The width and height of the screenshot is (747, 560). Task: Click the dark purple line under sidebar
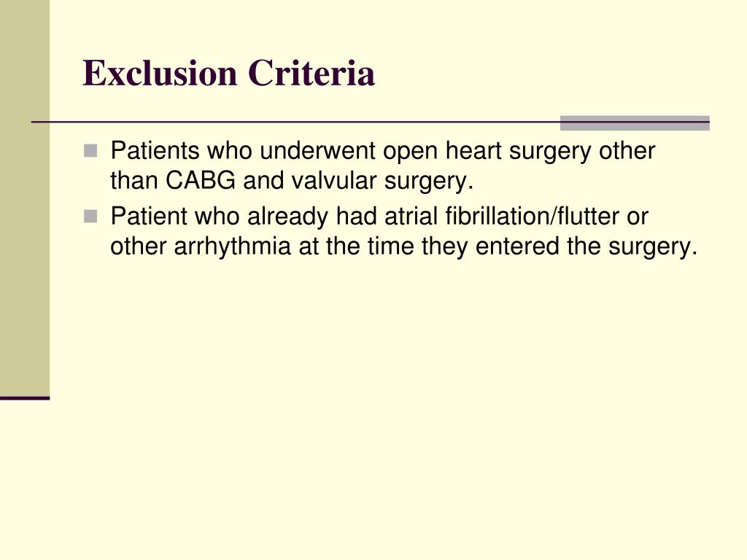[x=25, y=398]
